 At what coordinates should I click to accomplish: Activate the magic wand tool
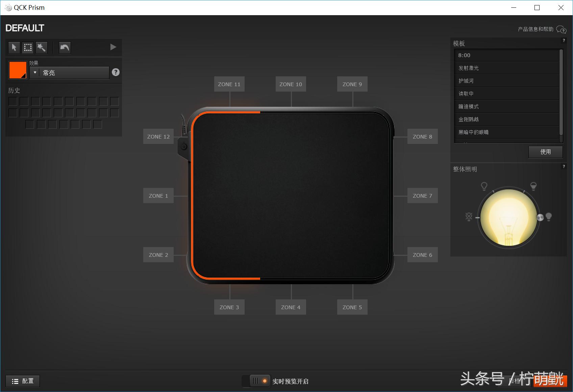(x=41, y=47)
